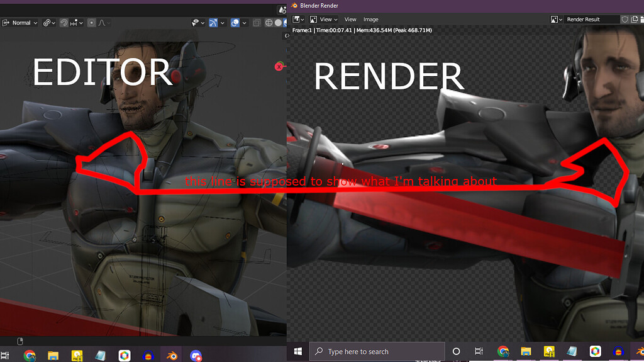Open the proportional editing falloff curve menu
The image size is (644, 362).
pyautogui.click(x=104, y=23)
